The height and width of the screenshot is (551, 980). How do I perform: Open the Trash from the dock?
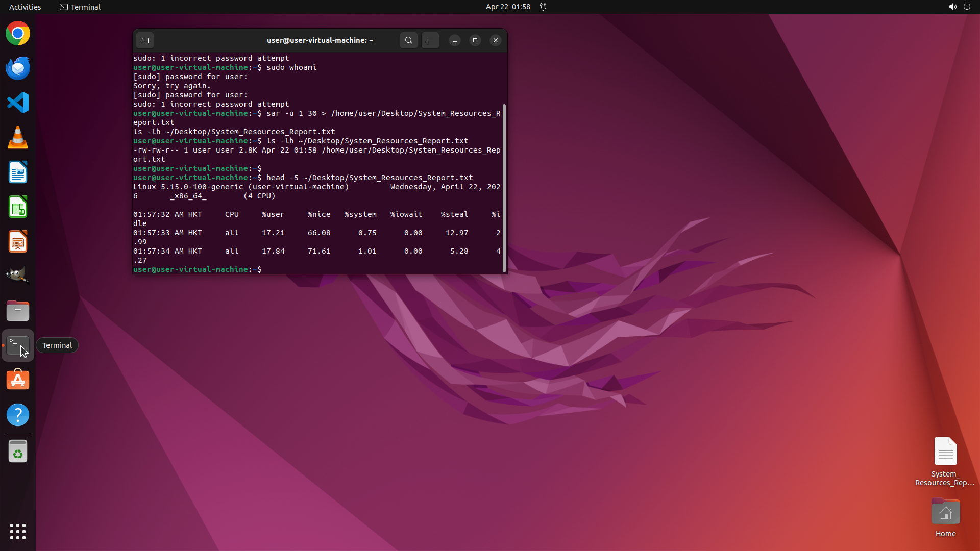[18, 452]
